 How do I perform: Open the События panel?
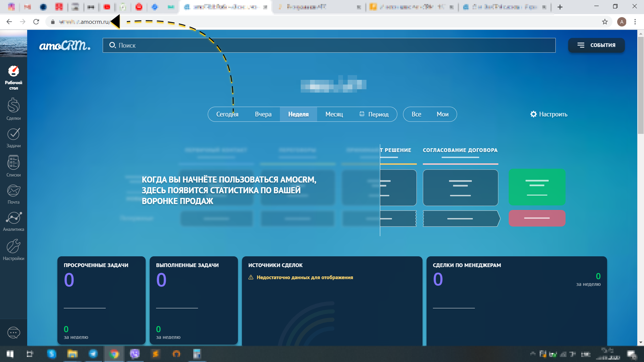pyautogui.click(x=596, y=45)
